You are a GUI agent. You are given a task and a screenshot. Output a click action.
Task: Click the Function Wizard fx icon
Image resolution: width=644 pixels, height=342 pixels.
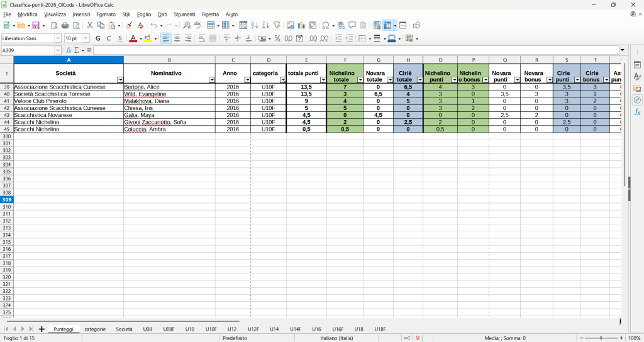(69, 50)
